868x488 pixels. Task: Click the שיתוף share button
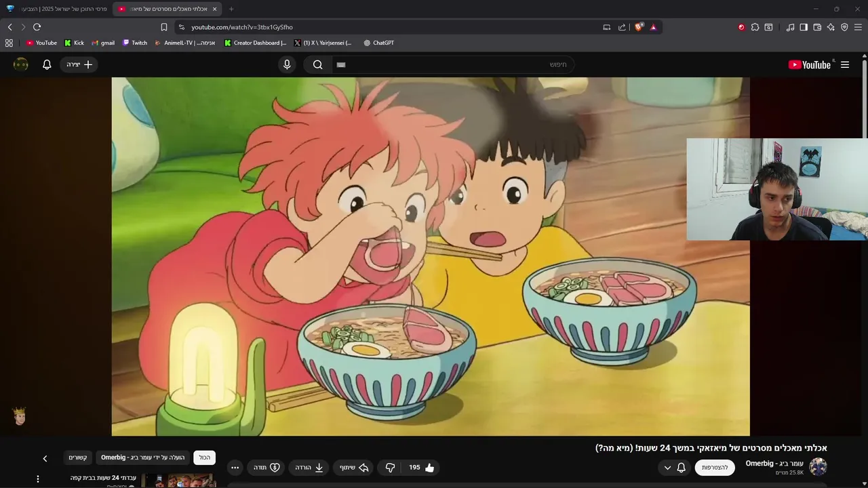click(x=354, y=468)
